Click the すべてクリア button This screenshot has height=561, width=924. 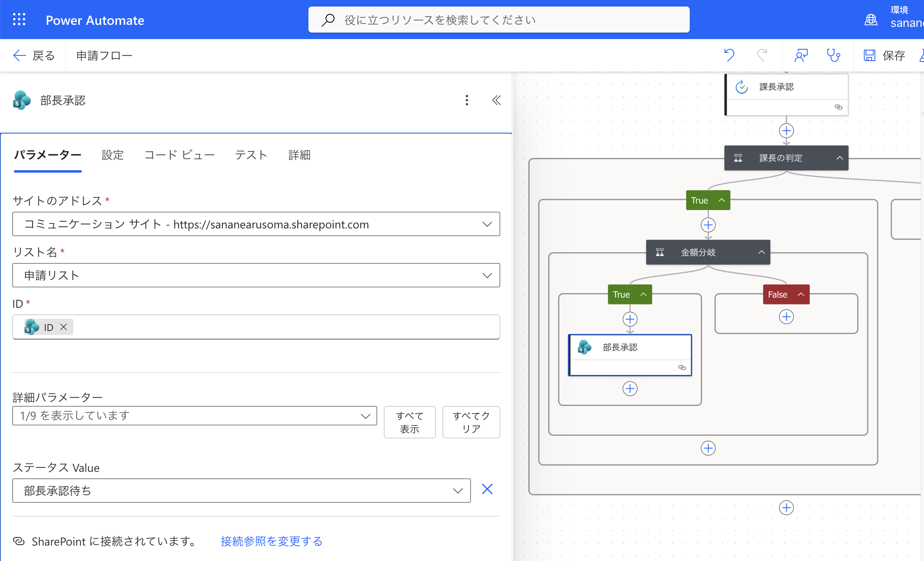[x=471, y=422]
